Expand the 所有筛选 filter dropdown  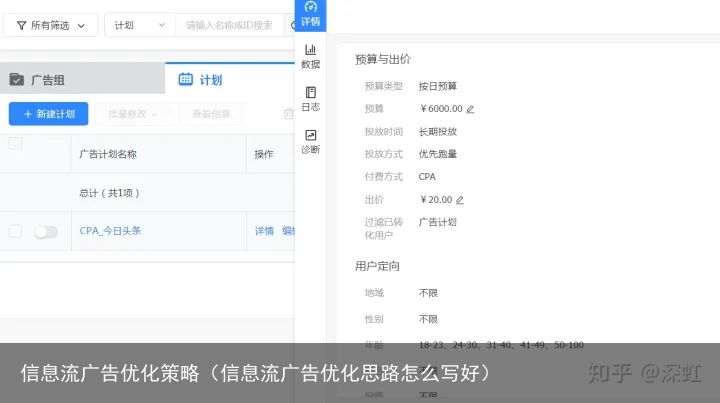51,25
